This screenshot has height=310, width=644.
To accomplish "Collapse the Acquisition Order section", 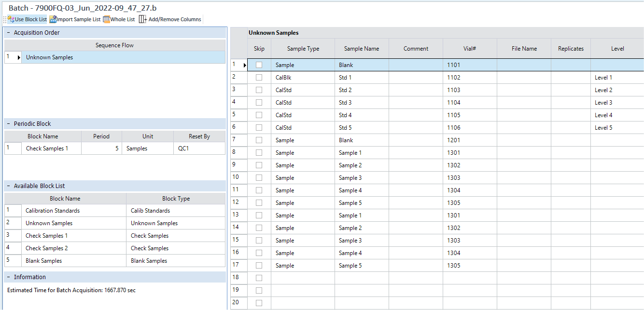I will click(x=9, y=33).
